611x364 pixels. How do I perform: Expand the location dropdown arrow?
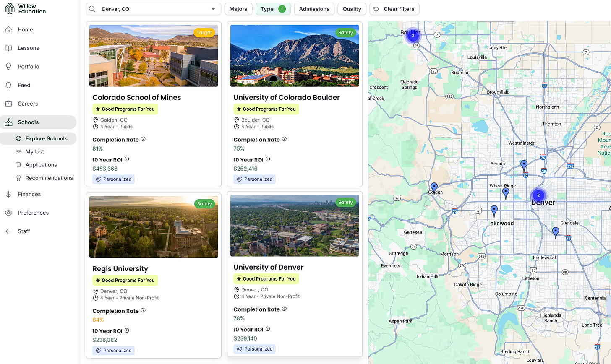click(x=213, y=9)
